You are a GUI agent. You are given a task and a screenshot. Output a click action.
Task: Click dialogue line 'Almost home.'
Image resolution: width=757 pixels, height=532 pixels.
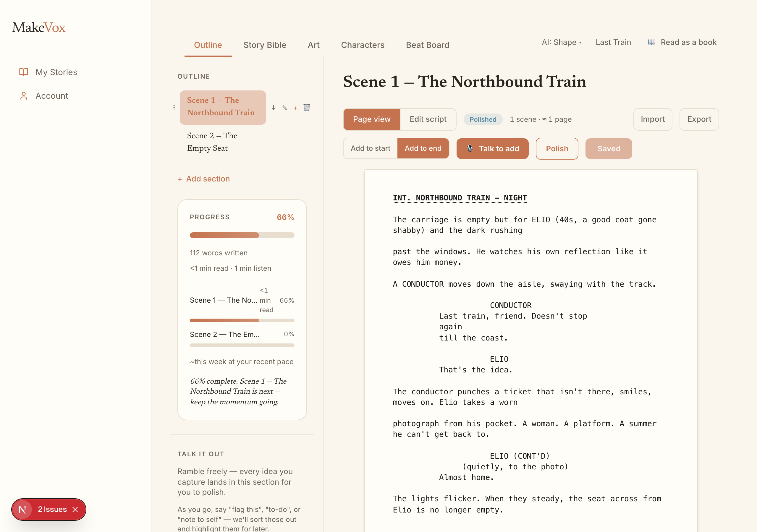pos(466,477)
